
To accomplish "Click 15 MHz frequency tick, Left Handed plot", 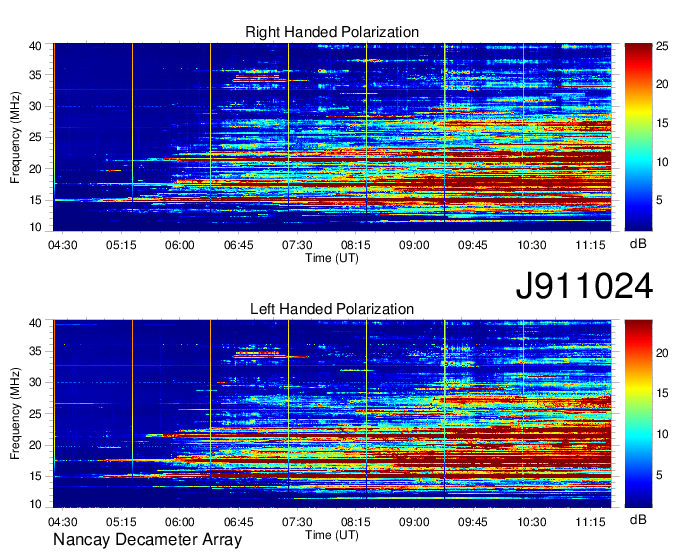I will point(35,476).
